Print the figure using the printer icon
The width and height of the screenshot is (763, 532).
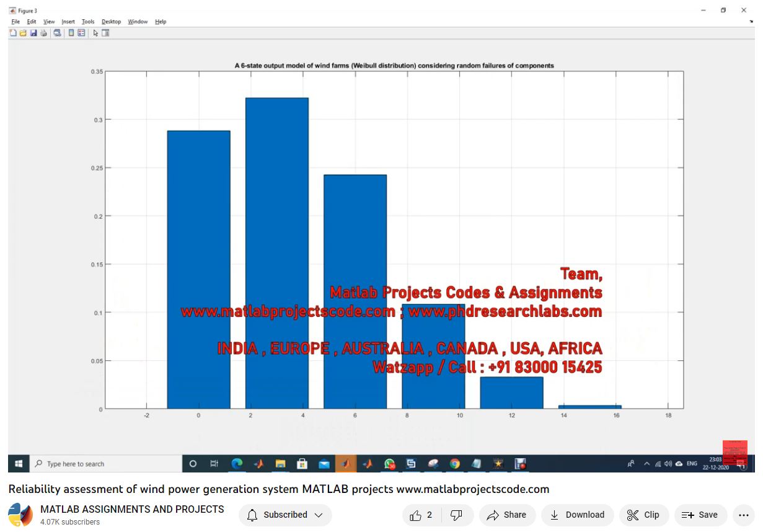click(x=43, y=33)
